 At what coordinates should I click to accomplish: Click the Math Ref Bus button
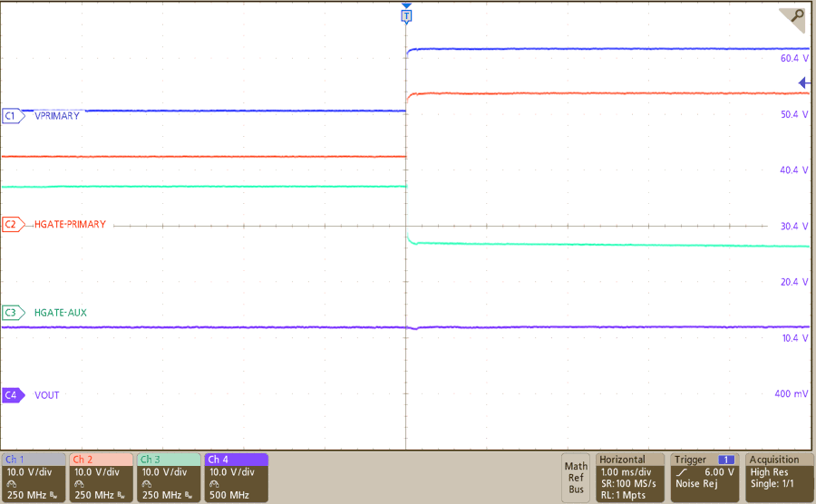[576, 478]
